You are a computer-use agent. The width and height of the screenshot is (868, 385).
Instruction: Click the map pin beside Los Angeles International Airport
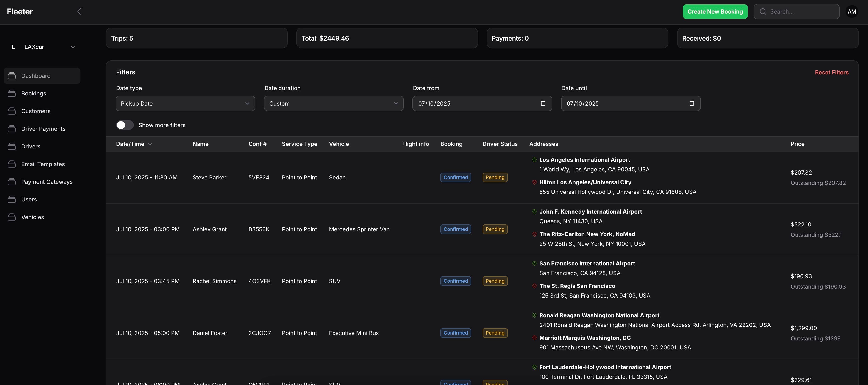click(x=534, y=160)
